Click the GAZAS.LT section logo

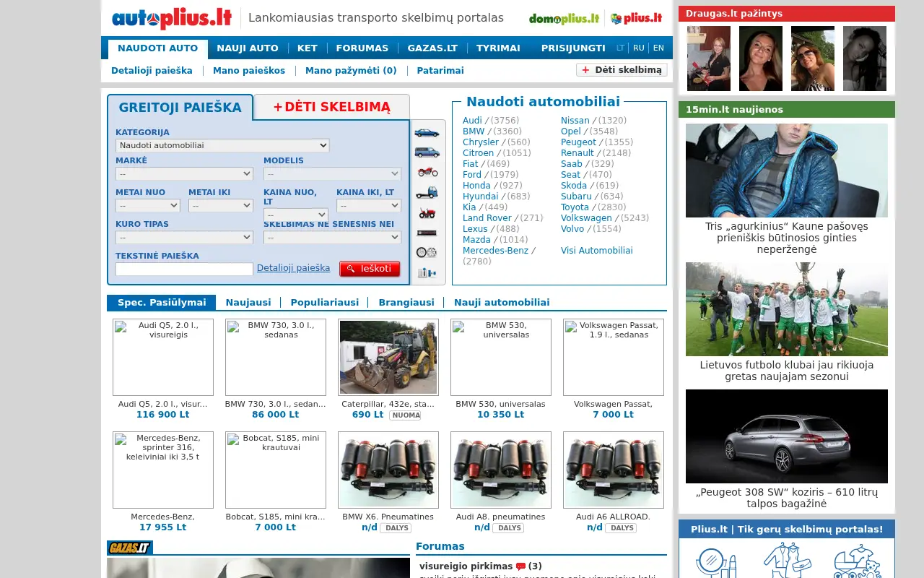(x=130, y=548)
